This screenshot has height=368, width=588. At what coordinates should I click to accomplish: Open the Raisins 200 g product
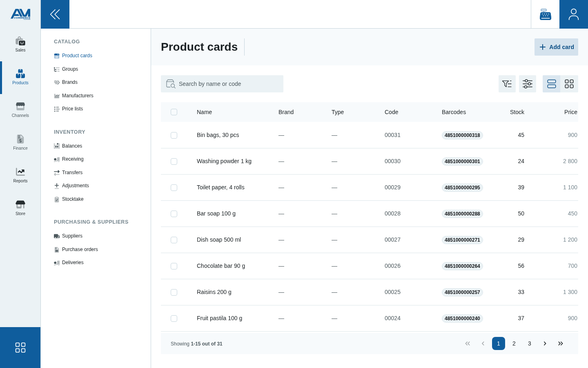click(x=214, y=292)
